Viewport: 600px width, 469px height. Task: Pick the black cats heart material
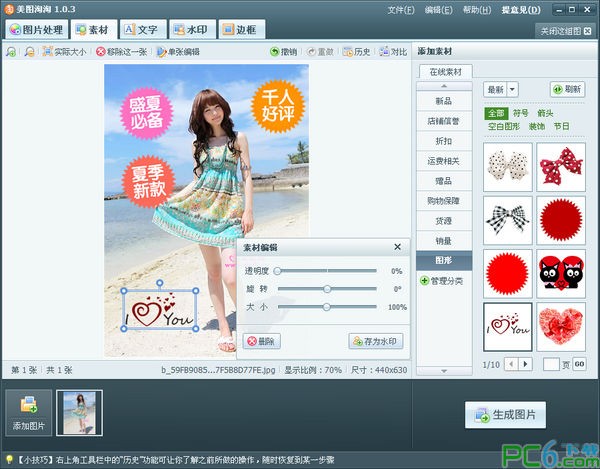tap(561, 274)
